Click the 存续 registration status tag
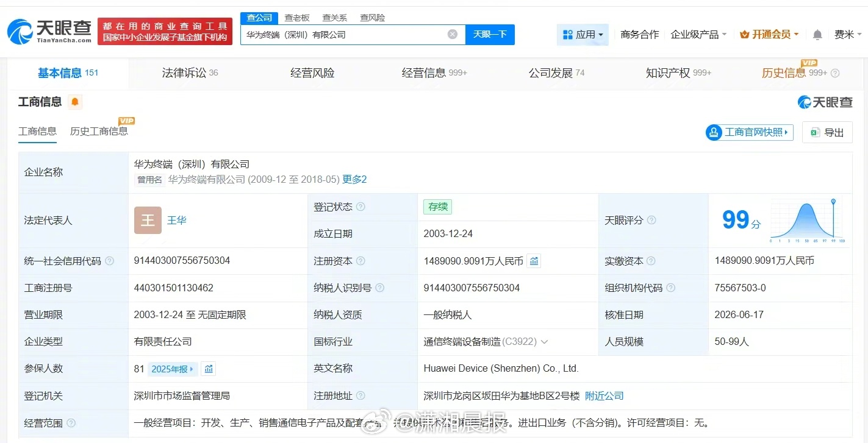Viewport: 868px width, 443px height. click(438, 207)
